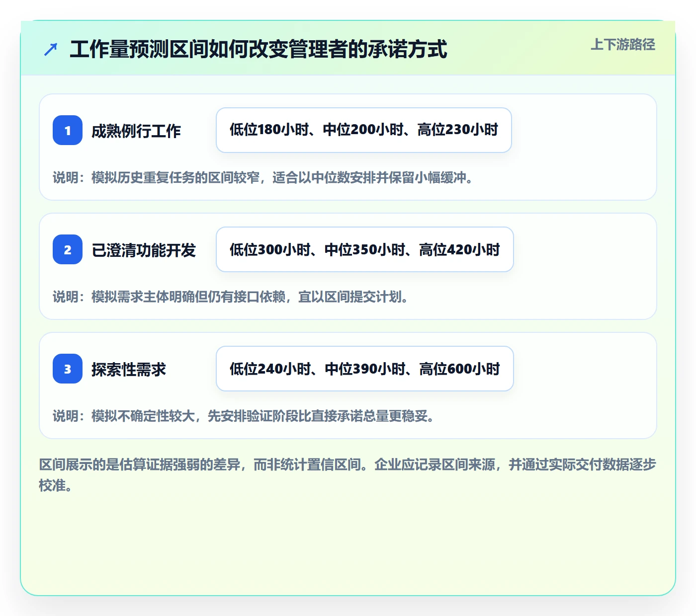Click the 上下游路径 label in header
The height and width of the screenshot is (616, 696).
tap(623, 45)
